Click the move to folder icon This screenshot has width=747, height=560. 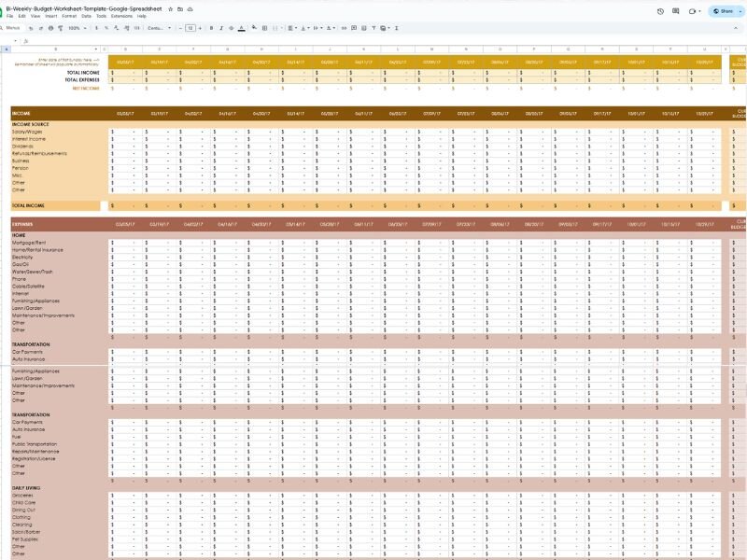coord(180,9)
